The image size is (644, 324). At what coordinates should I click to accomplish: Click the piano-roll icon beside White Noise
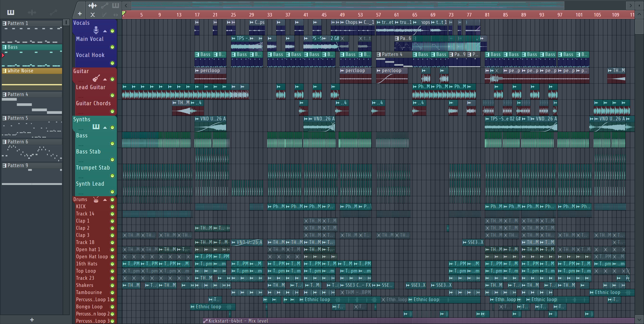click(4, 71)
